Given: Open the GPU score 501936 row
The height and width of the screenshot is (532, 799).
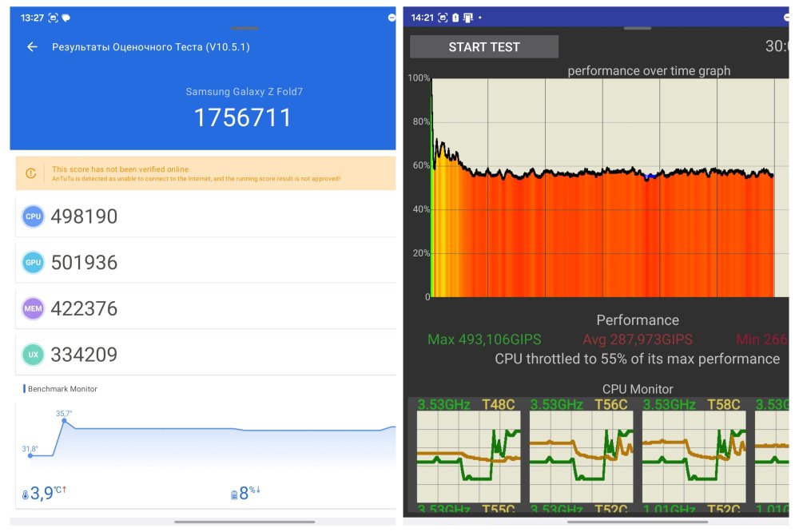Looking at the screenshot, I should pyautogui.click(x=206, y=263).
